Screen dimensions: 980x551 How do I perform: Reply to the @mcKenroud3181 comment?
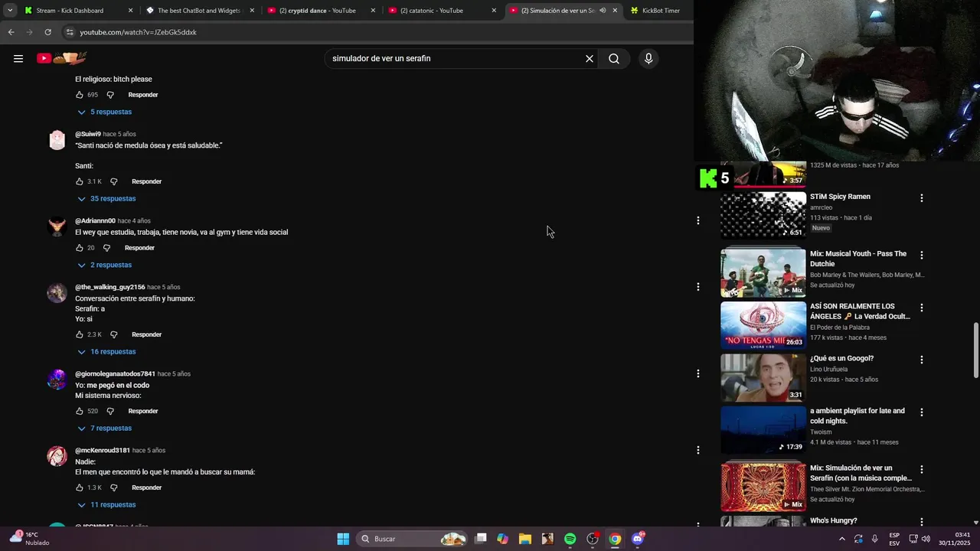click(146, 487)
